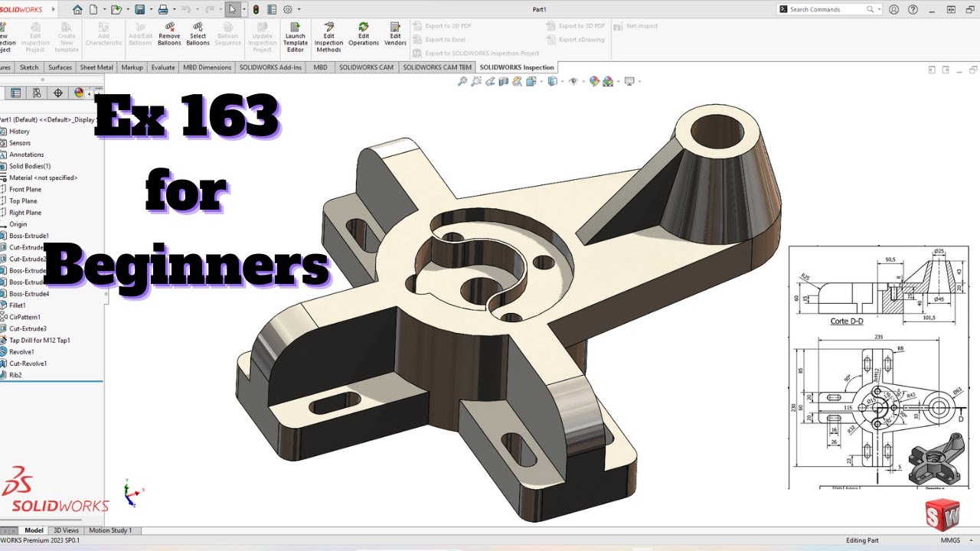Viewport: 980px width, 551px height.
Task: Switch to the Surfaces tab
Action: pyautogui.click(x=60, y=67)
